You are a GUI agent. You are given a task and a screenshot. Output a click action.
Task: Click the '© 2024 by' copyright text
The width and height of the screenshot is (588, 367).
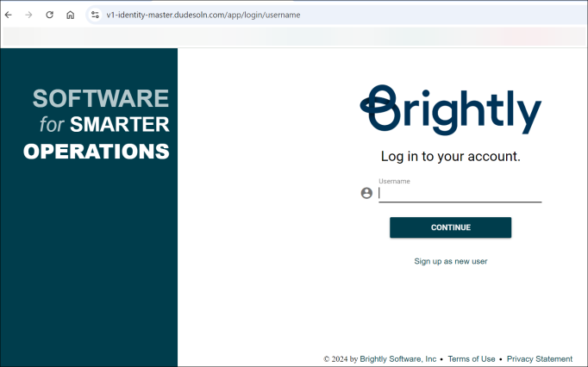click(341, 358)
